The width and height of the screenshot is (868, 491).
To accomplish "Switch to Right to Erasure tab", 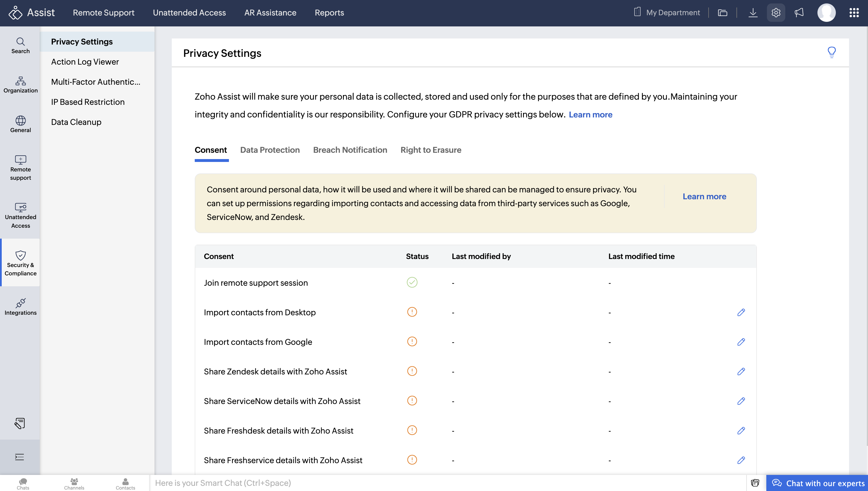I will click(x=431, y=150).
